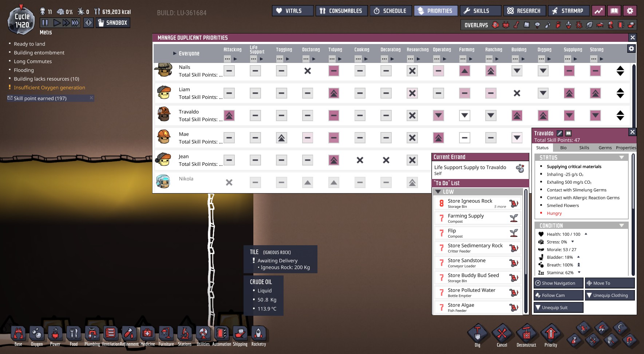Open the Storing column options menu
Image resolution: width=644 pixels, height=354 pixels.
coord(594,59)
